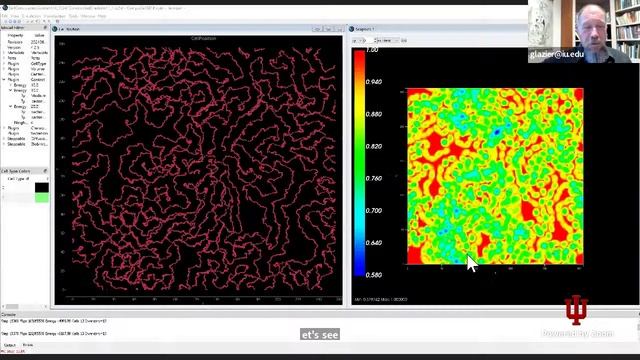Screen dimensions: 640x360
Task: Open the Visualization menu
Action: pyautogui.click(x=55, y=16)
